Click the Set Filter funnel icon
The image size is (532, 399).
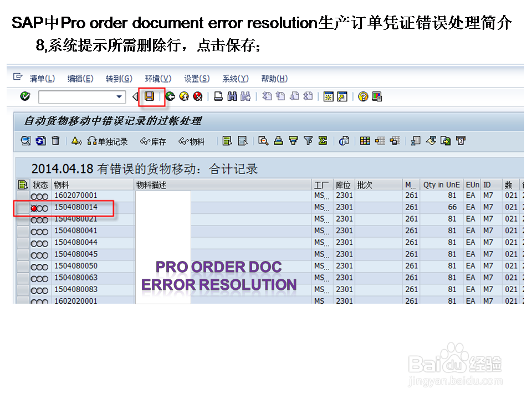tap(308, 140)
